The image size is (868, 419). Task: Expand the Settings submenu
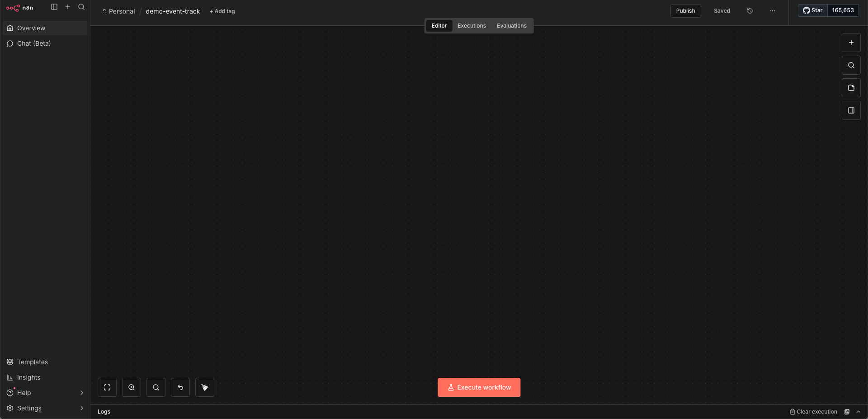click(x=82, y=408)
